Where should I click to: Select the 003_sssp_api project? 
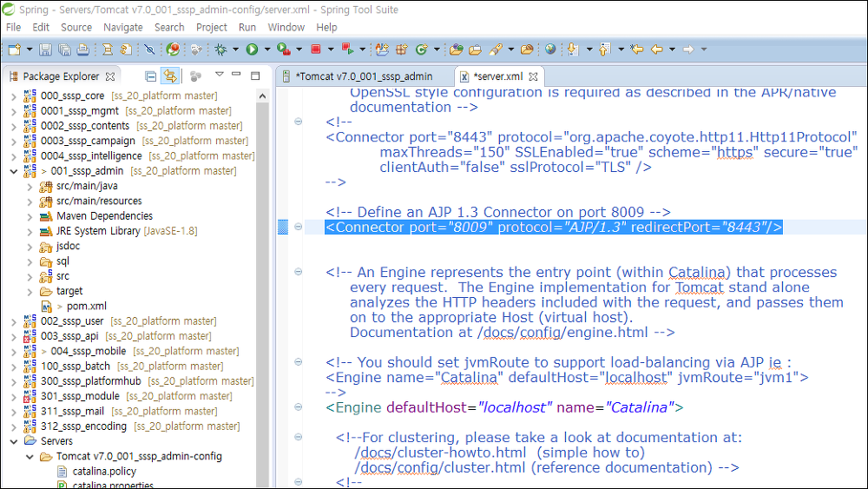coord(69,336)
